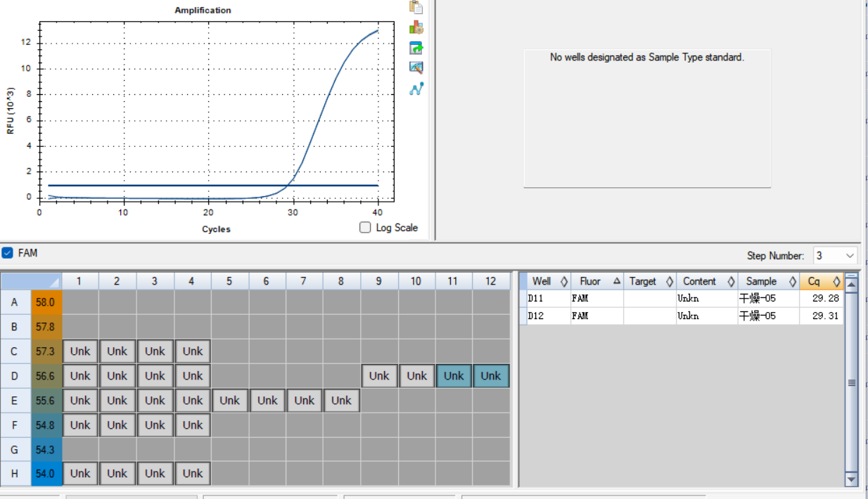This screenshot has height=499, width=868.
Task: Click the copy chart to clipboard icon
Action: pos(416,7)
